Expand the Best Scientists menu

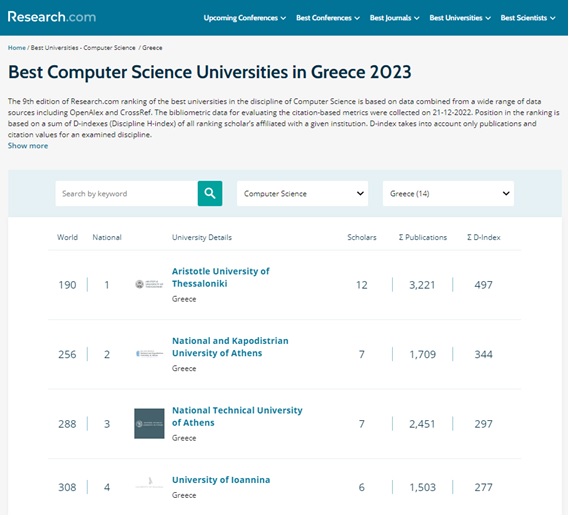[528, 18]
